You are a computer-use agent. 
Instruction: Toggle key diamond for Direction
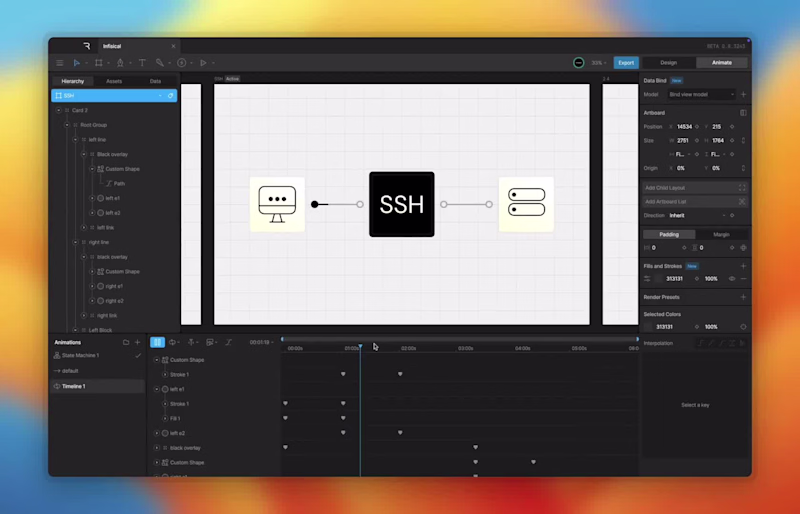coord(732,215)
